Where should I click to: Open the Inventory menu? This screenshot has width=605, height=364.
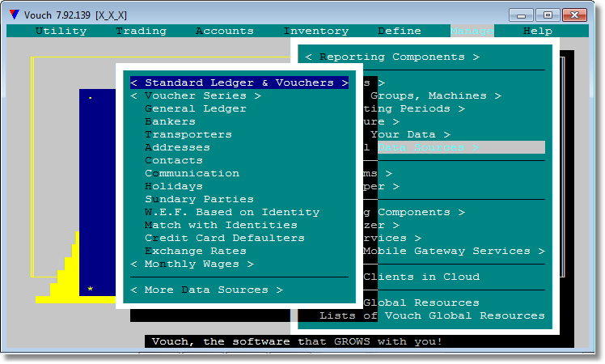point(316,31)
